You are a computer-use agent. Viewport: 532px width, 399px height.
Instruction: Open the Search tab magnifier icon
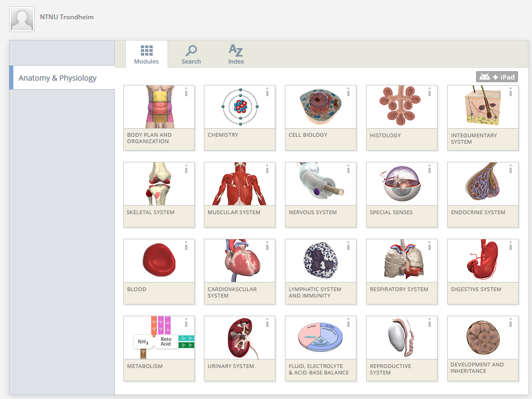pos(191,51)
